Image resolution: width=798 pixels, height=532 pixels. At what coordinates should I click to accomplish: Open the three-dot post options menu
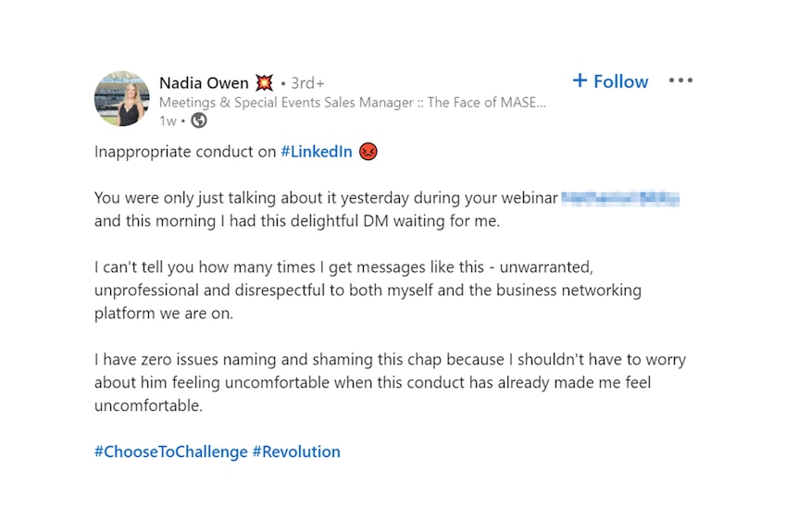[x=680, y=80]
